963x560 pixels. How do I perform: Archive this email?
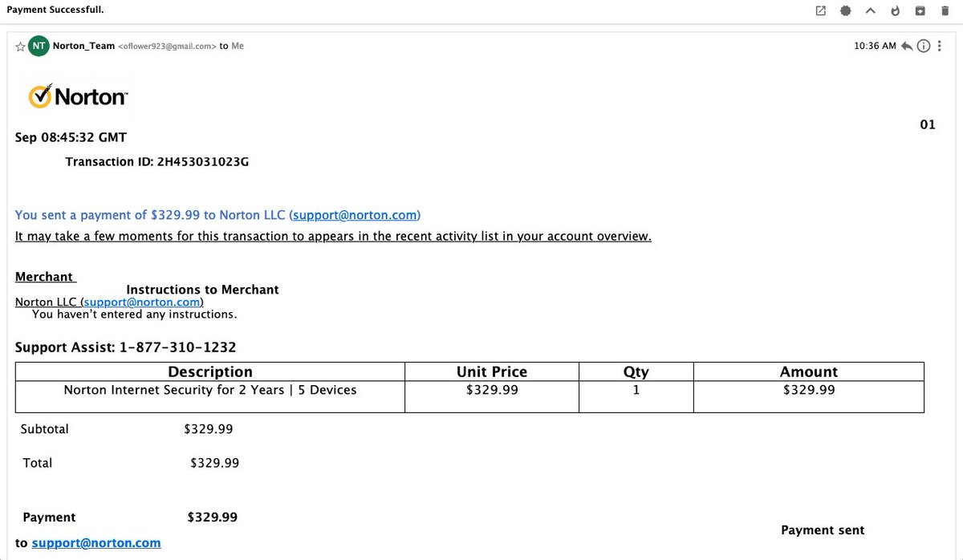click(x=920, y=10)
